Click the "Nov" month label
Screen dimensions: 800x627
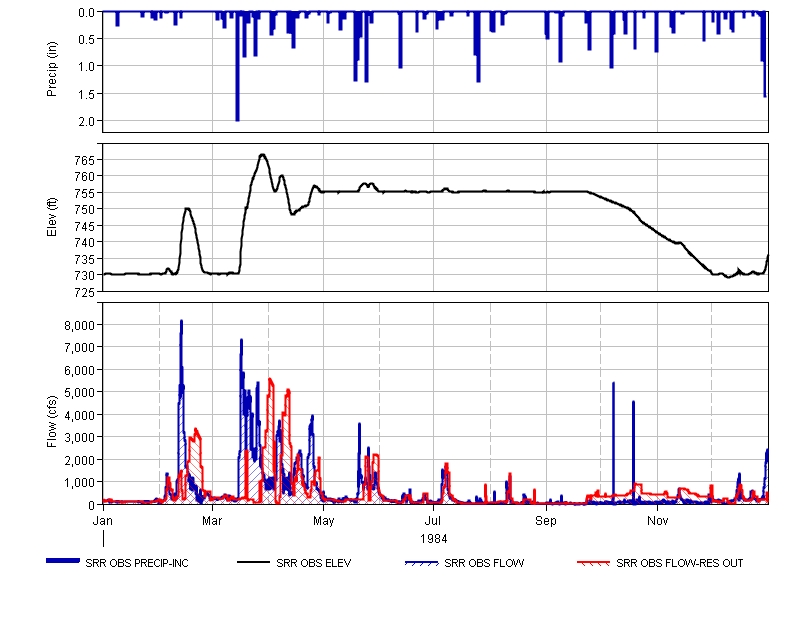click(x=658, y=521)
